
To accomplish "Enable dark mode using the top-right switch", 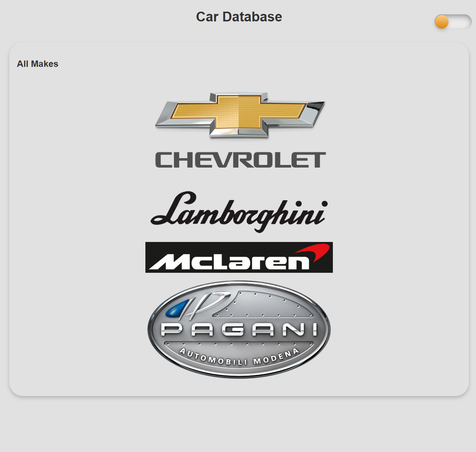I will pos(453,22).
